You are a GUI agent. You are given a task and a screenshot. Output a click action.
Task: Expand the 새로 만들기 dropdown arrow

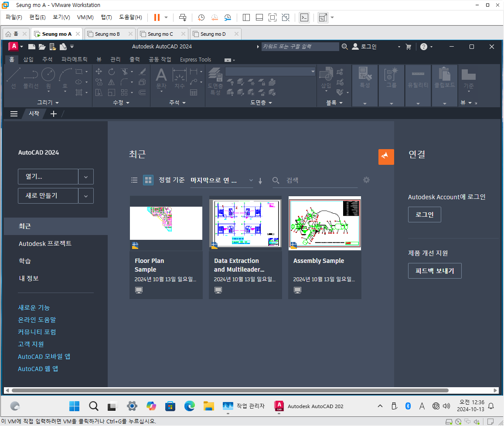tap(86, 196)
